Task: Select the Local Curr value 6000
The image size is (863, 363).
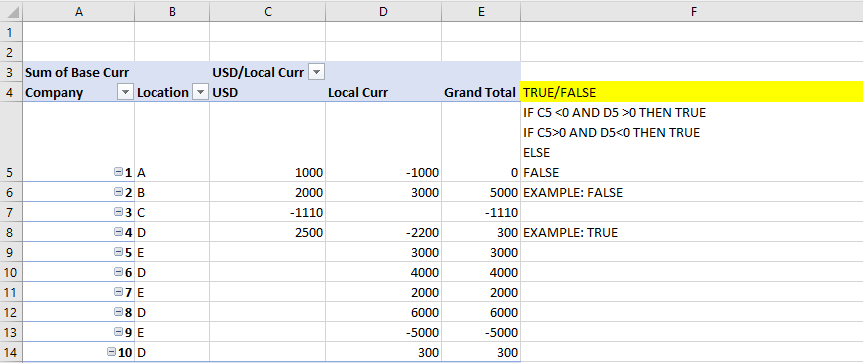Action: (384, 311)
